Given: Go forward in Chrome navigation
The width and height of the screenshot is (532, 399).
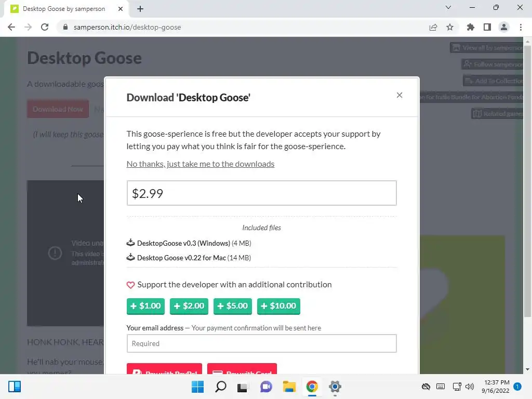Looking at the screenshot, I should coord(28,27).
